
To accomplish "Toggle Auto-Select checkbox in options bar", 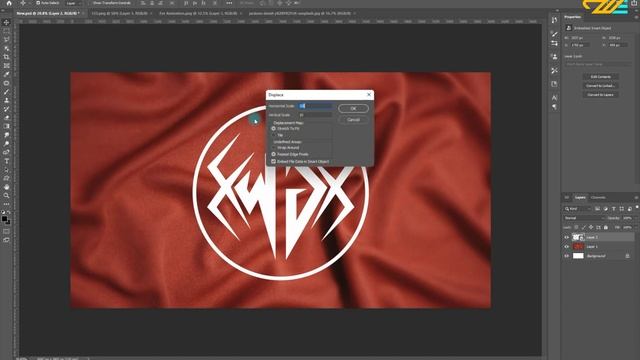I will (38, 3).
